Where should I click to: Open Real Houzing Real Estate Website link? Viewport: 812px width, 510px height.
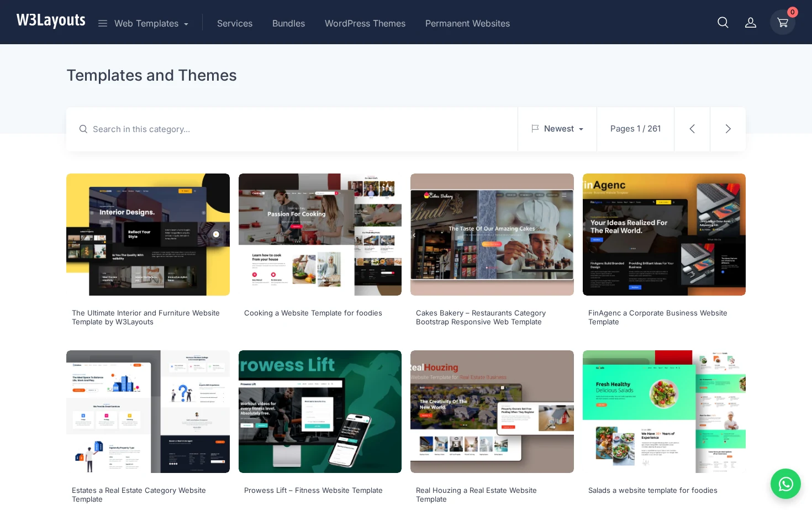(476, 495)
